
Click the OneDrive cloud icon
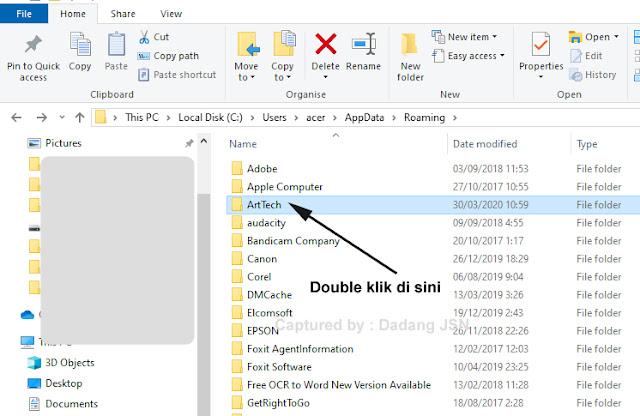pos(27,315)
